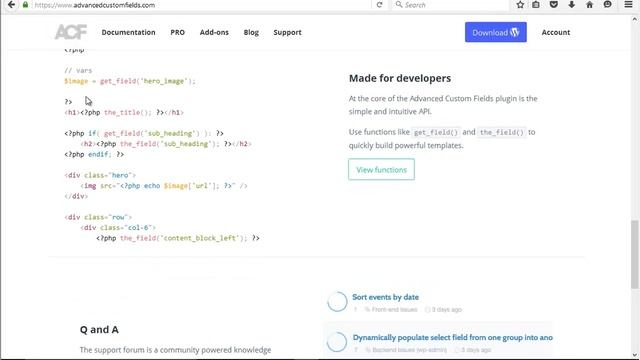This screenshot has width=640, height=360.
Task: Click the scrollbar down arrow
Action: coord(634,355)
